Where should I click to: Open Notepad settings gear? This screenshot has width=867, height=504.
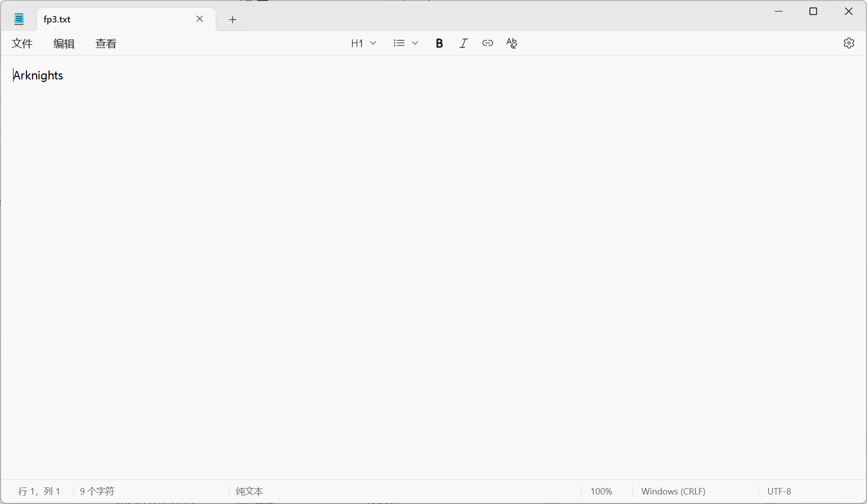(x=849, y=43)
